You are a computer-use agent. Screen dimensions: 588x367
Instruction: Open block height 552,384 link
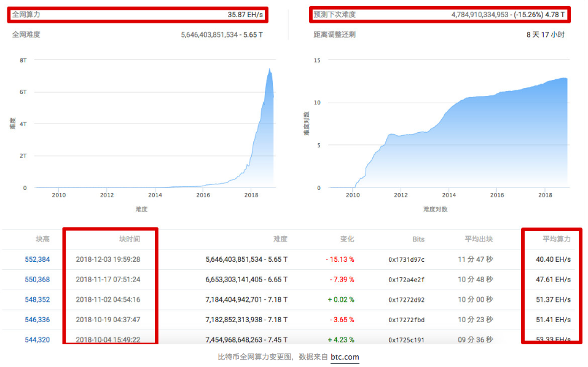37,259
